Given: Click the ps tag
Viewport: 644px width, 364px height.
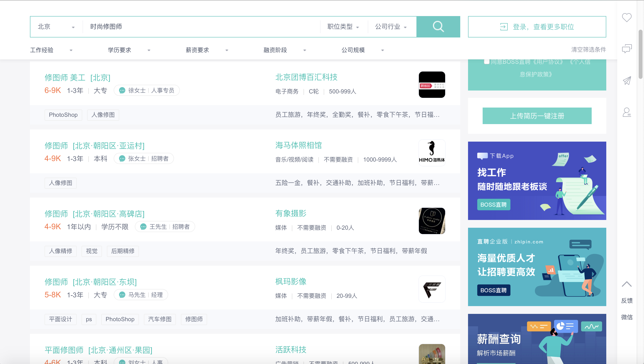Looking at the screenshot, I should (x=89, y=319).
